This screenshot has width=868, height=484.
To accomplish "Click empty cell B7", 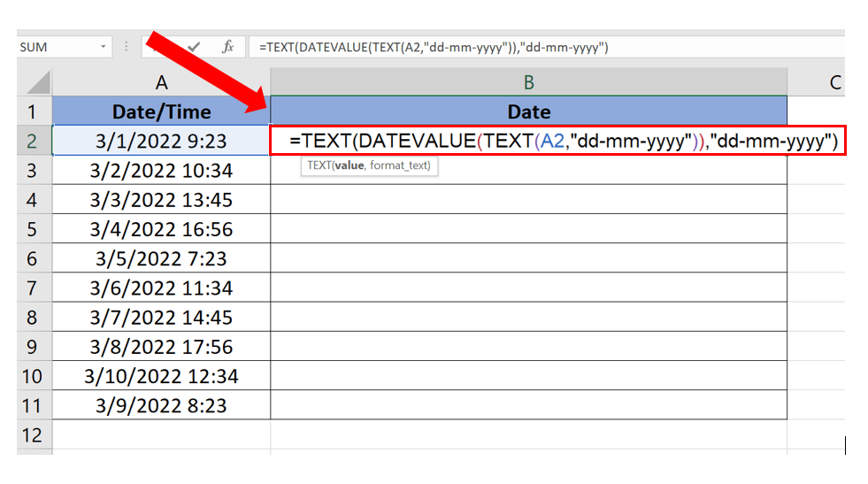I will pyautogui.click(x=528, y=288).
